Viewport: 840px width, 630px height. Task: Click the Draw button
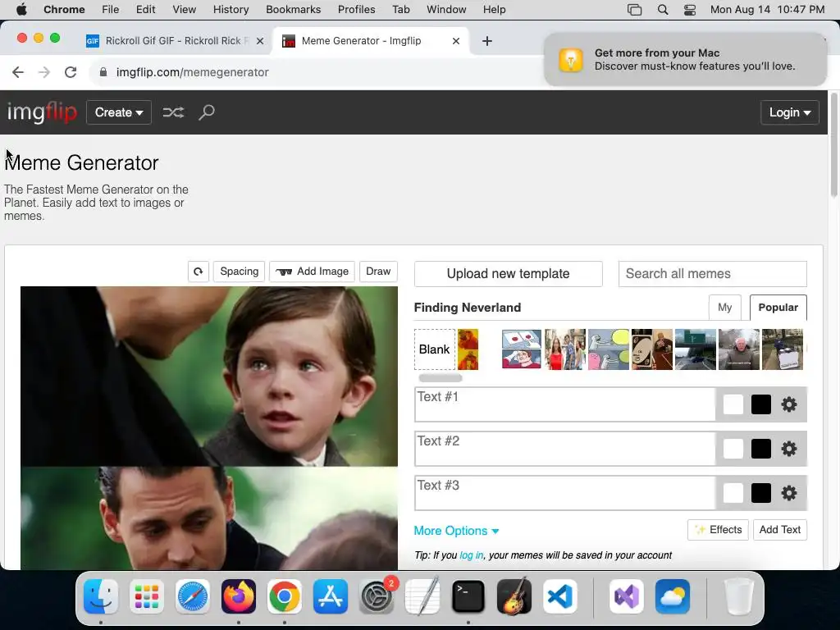pos(378,272)
